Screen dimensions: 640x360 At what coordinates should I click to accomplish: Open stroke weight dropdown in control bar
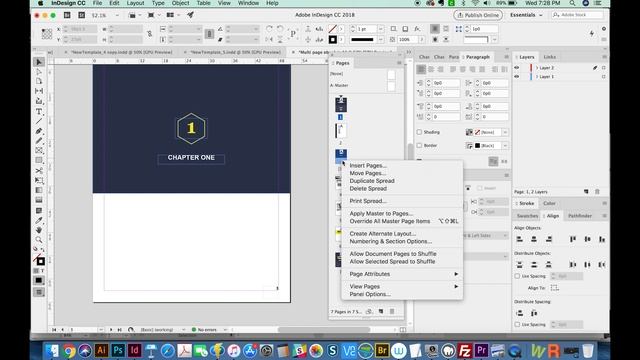[381, 29]
